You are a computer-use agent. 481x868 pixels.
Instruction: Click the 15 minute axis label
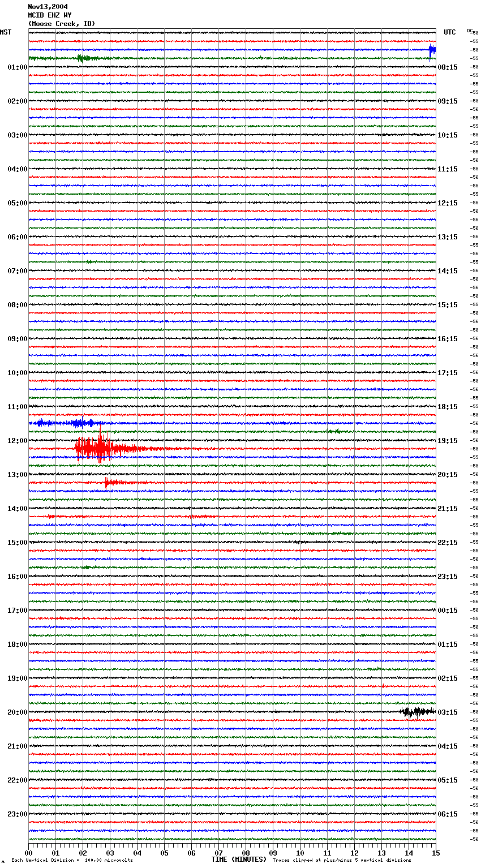(436, 853)
